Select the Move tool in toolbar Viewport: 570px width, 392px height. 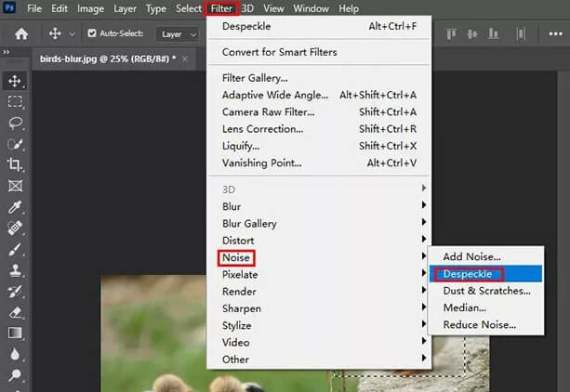click(x=15, y=81)
